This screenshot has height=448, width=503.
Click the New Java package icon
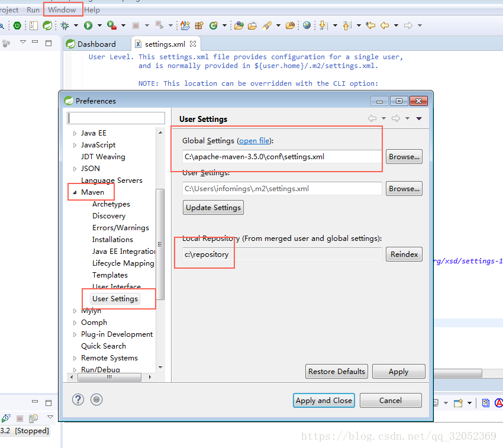199,25
